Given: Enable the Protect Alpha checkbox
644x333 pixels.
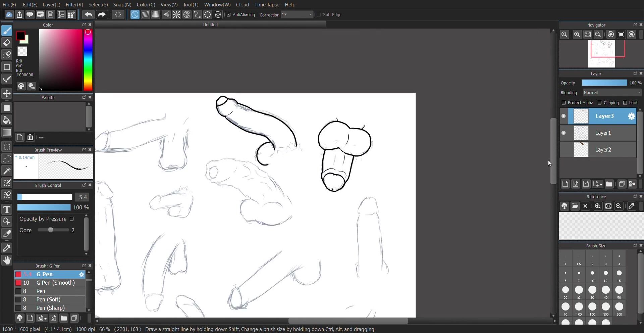Looking at the screenshot, I should 563,103.
